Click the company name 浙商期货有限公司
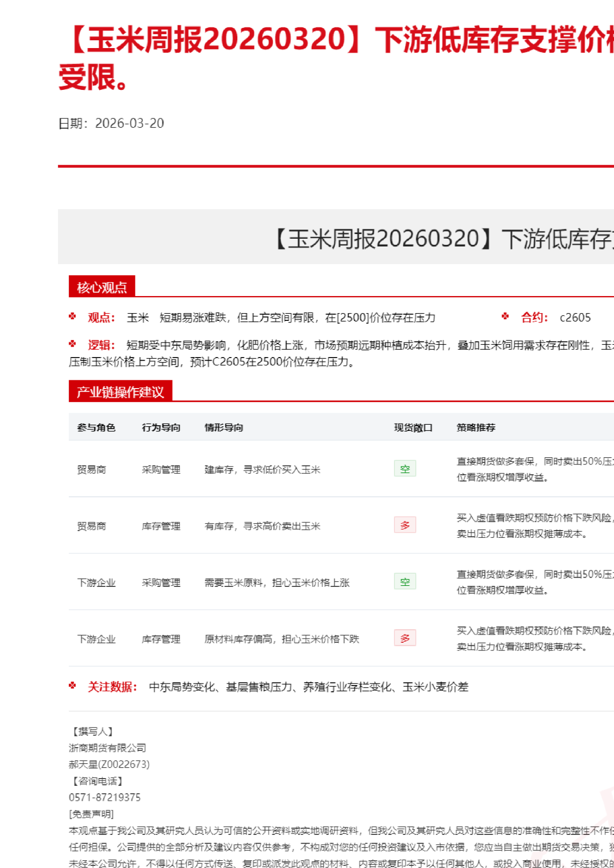The height and width of the screenshot is (868, 614). (108, 748)
